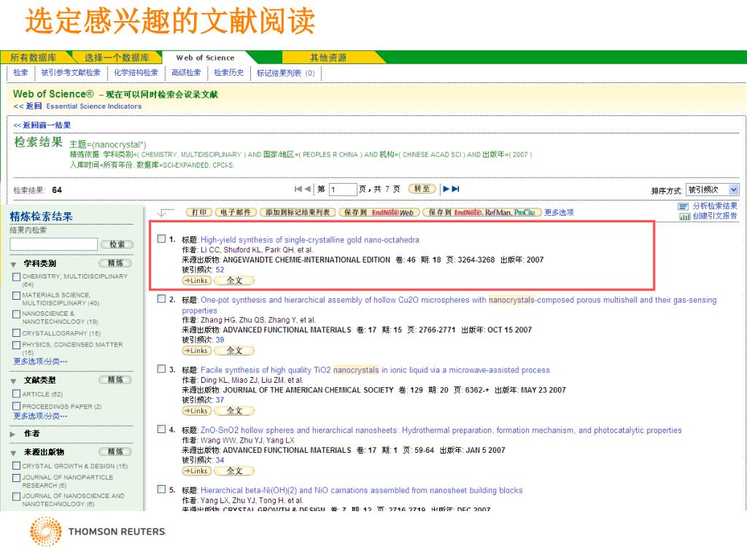This screenshot has width=747, height=560.
Task: Tick JOURNAL OF NANOPARTICLE RESEARCH filter
Action: (x=17, y=478)
